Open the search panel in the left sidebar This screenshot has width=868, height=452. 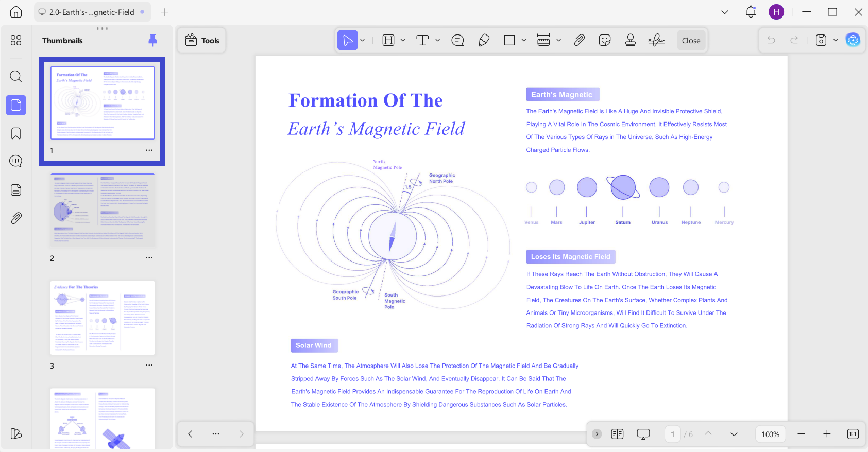pyautogui.click(x=16, y=77)
